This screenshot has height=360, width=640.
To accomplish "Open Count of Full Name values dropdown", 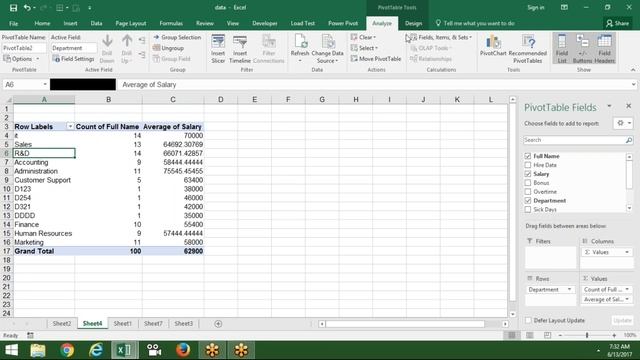I will [627, 289].
